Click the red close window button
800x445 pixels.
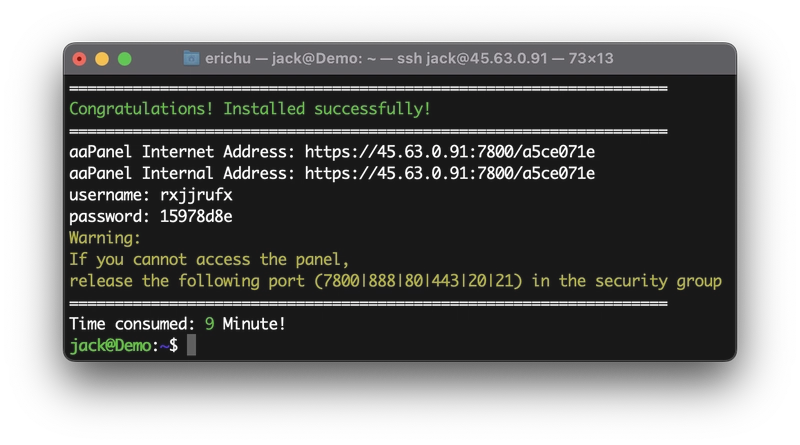(x=79, y=59)
